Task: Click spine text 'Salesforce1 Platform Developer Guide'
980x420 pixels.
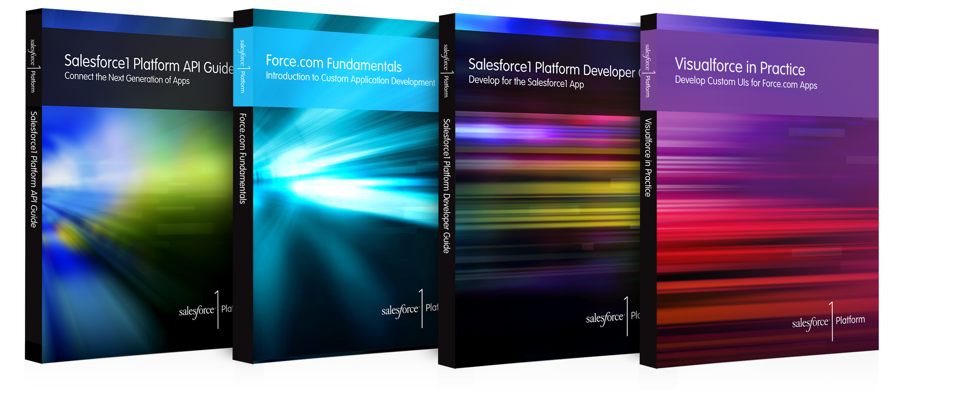Action: tap(446, 186)
